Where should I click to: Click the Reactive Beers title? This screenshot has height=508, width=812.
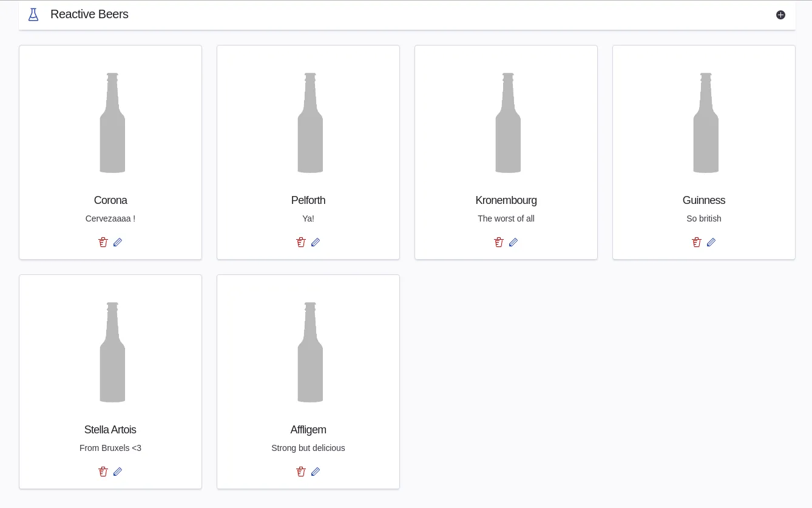(89, 15)
